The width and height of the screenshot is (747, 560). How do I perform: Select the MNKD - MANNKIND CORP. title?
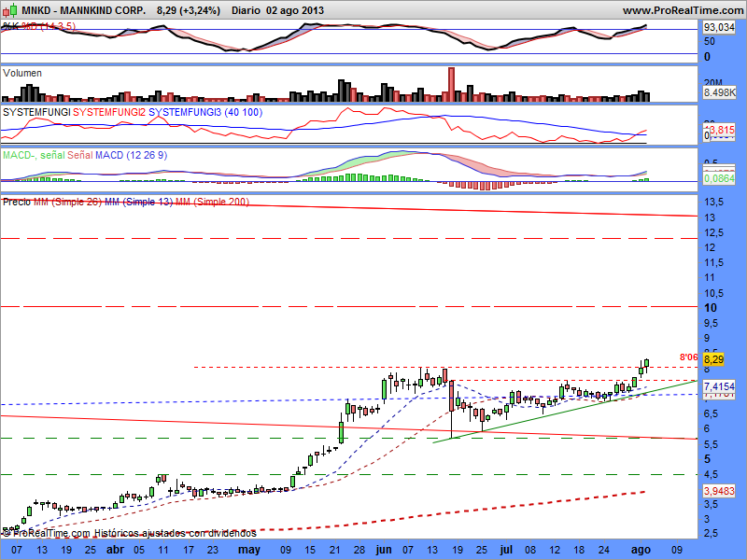pyautogui.click(x=84, y=10)
